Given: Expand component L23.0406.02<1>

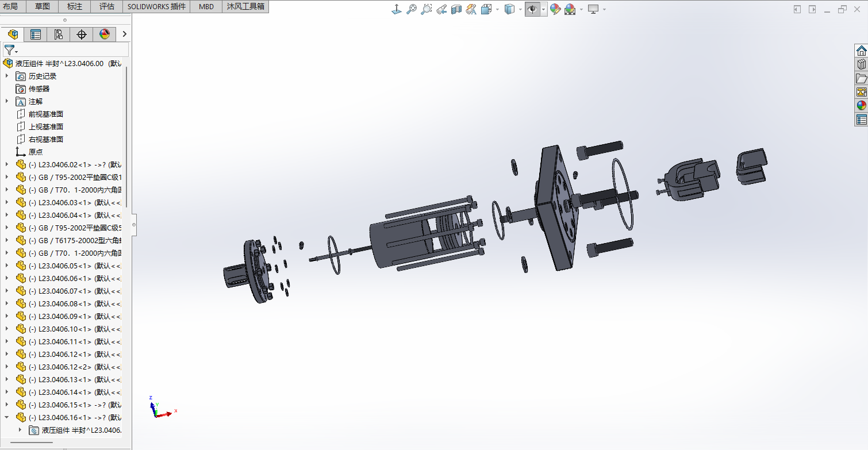Looking at the screenshot, I should click(x=7, y=164).
